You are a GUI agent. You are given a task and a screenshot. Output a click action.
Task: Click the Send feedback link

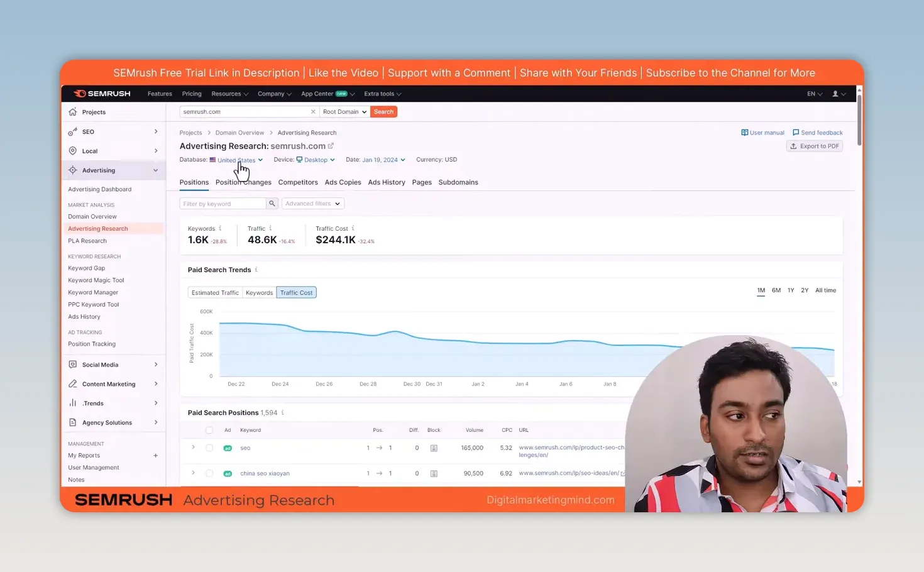click(x=817, y=133)
